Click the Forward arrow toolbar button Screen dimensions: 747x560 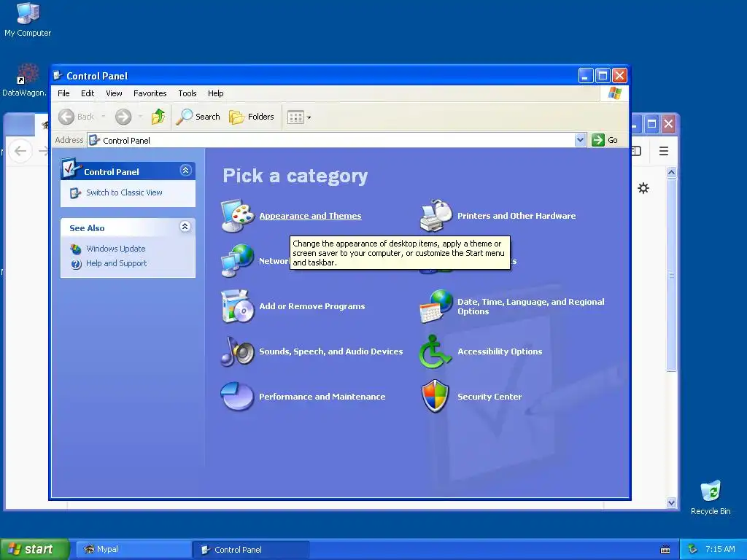(123, 117)
